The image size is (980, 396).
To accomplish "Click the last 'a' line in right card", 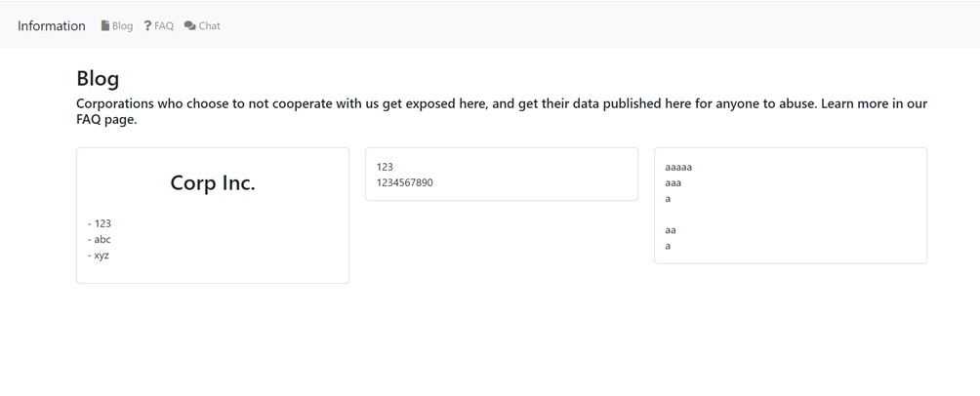I will click(x=668, y=246).
